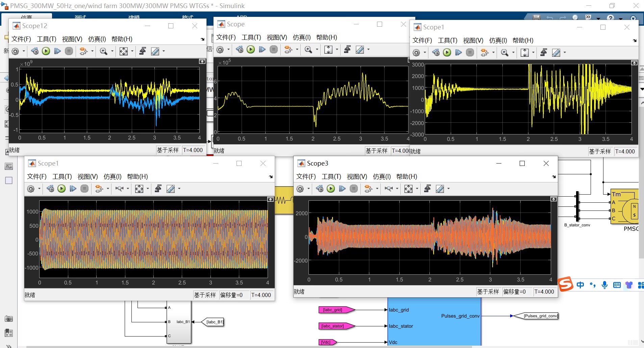
Task: Trigger icon in Scope3 toolbar
Action: (427, 189)
